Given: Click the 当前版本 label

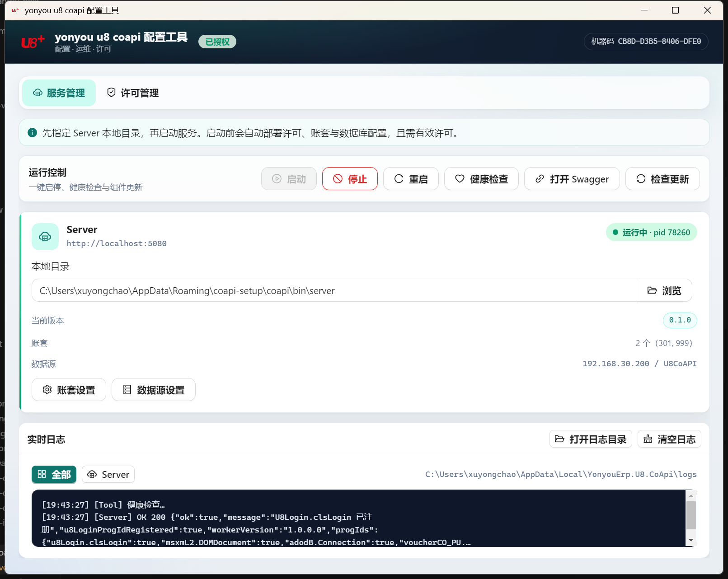Looking at the screenshot, I should pyautogui.click(x=47, y=320).
